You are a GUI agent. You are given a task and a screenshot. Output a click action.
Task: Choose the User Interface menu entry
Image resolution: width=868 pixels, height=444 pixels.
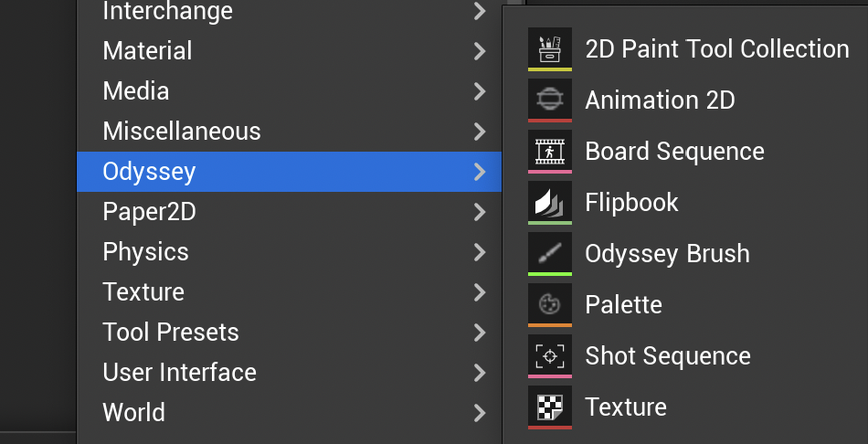click(x=289, y=372)
